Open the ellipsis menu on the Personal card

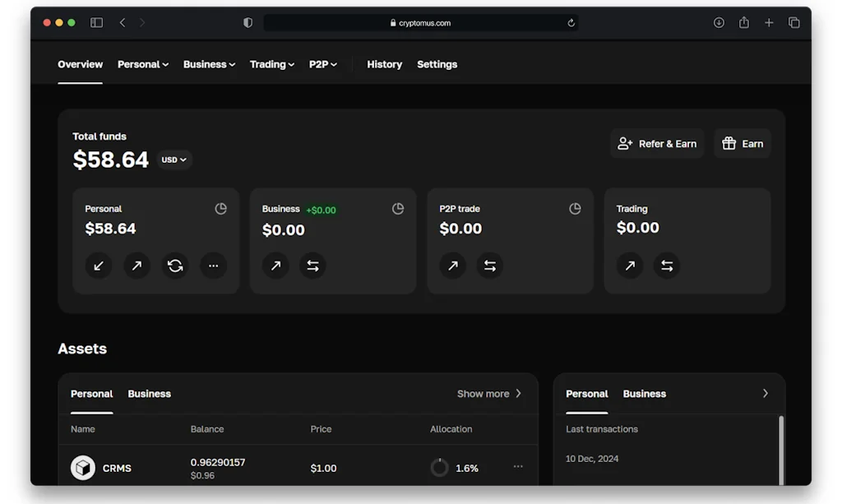(214, 266)
